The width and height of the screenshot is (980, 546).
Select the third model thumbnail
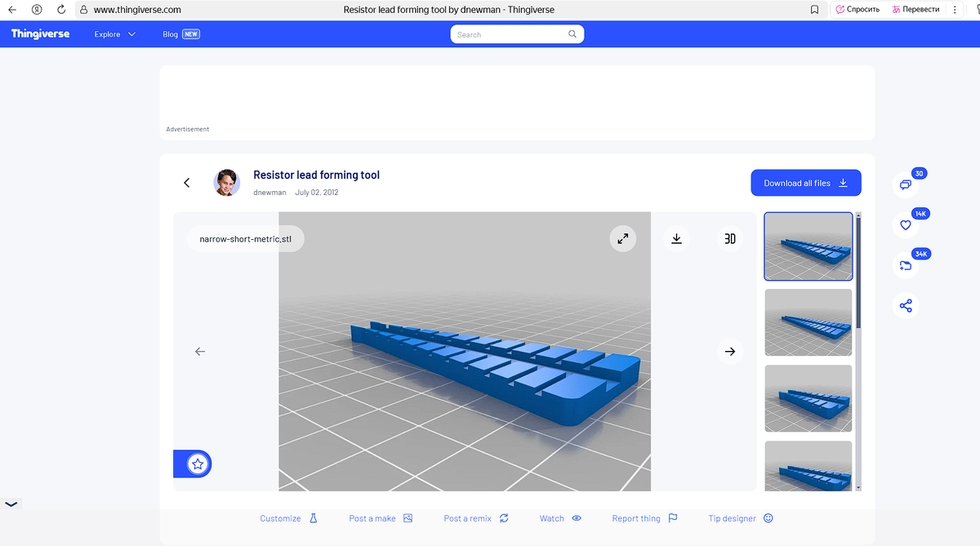pos(808,398)
